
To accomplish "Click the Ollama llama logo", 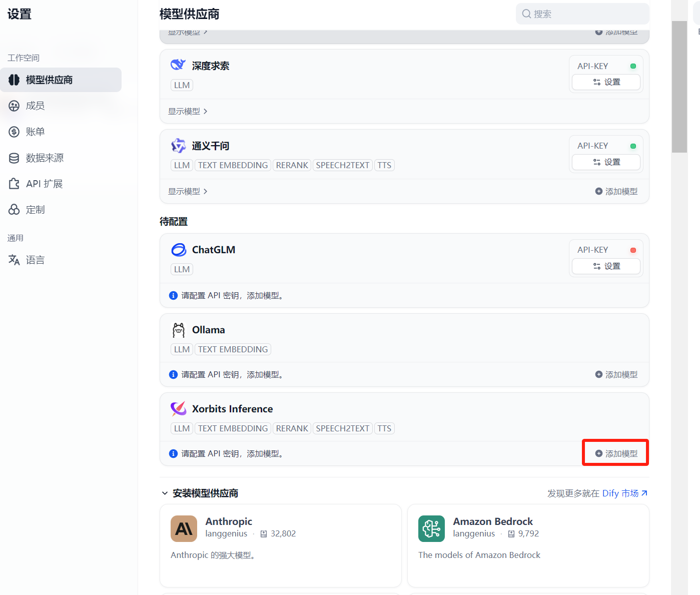I will pyautogui.click(x=178, y=330).
